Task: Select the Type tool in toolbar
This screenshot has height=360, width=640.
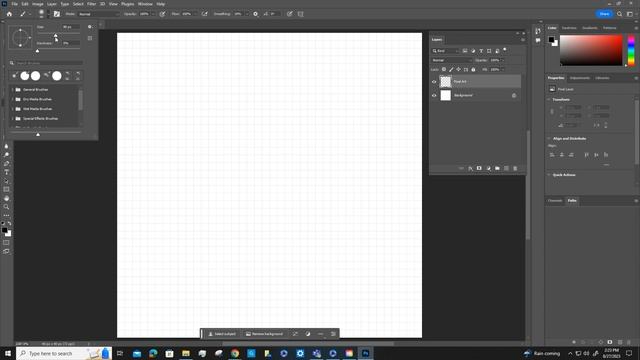Action: (6, 172)
